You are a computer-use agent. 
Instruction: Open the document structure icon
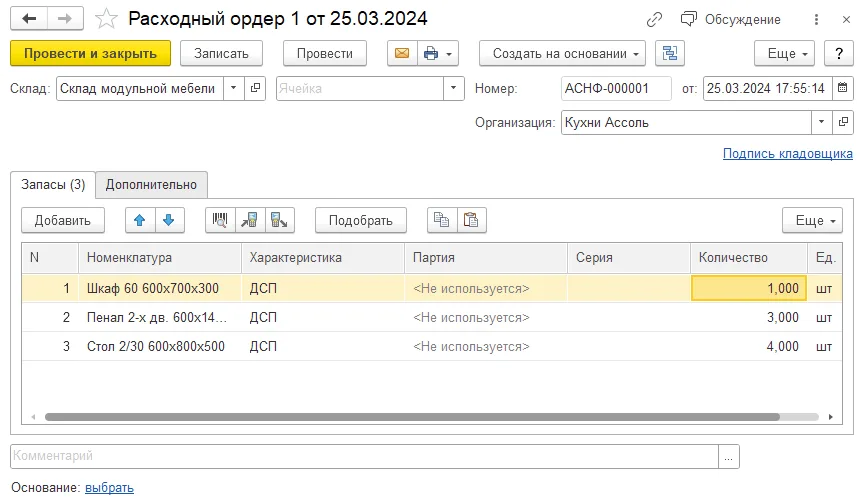tap(670, 54)
